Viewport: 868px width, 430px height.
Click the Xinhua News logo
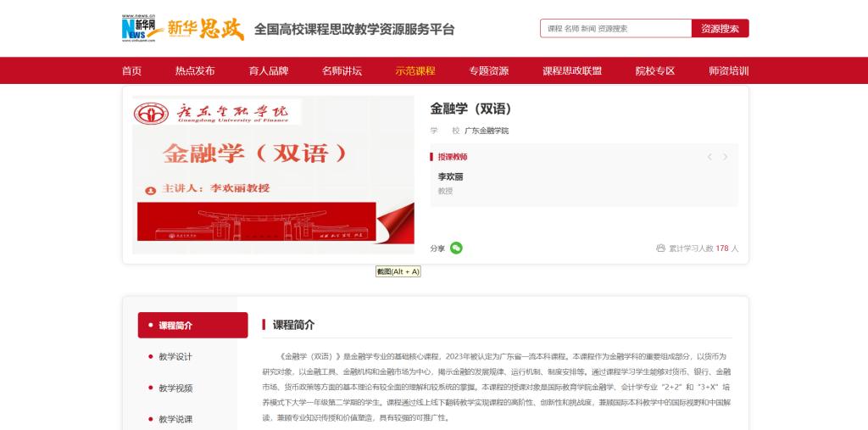pos(141,29)
